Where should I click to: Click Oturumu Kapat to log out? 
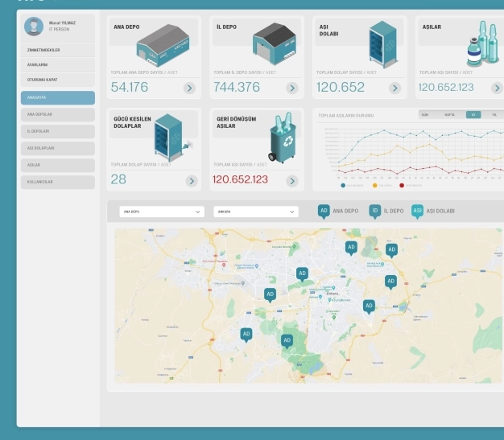click(x=57, y=79)
